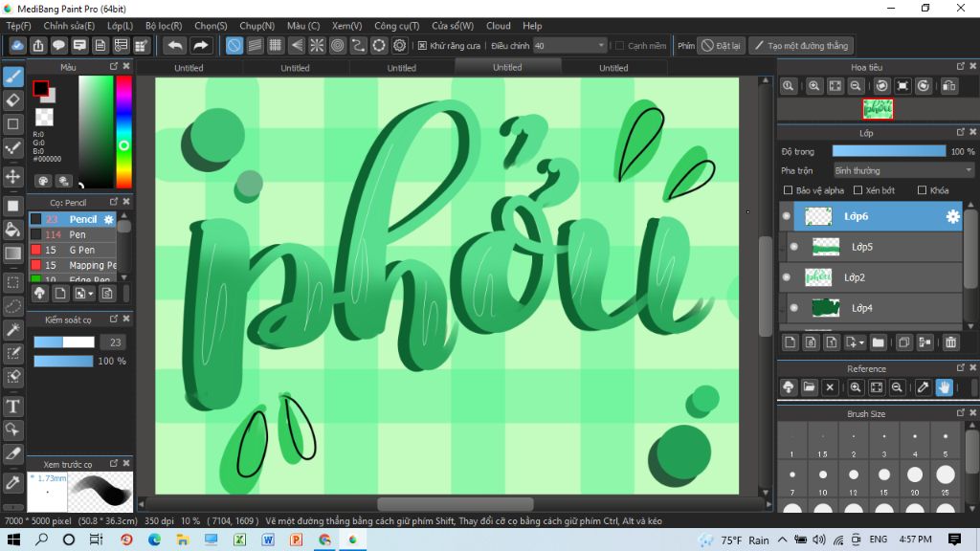Turn off snap with the circle-slash icon

[234, 46]
